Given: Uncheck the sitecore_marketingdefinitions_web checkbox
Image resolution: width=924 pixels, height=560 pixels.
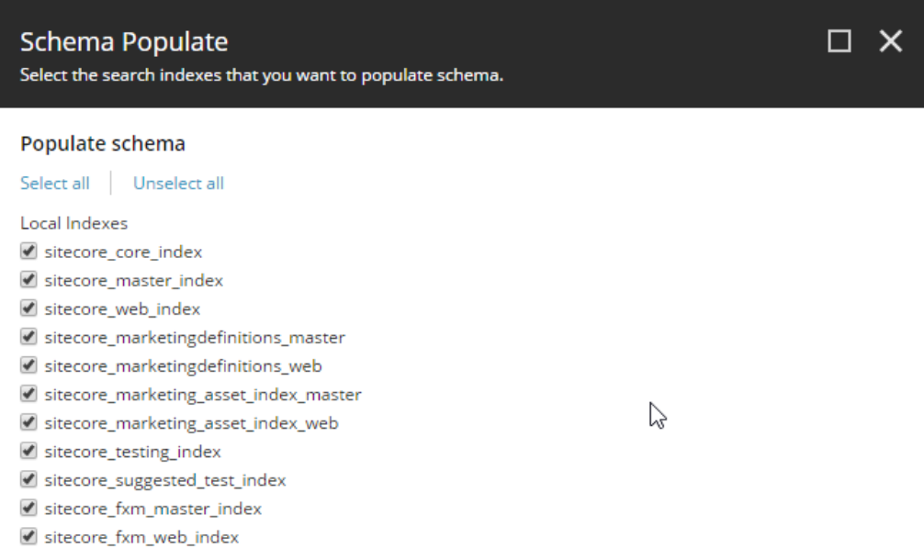Looking at the screenshot, I should (28, 365).
